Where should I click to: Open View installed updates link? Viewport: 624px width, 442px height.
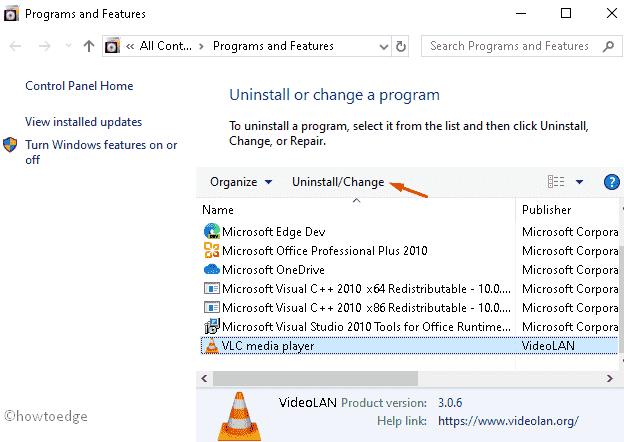point(83,122)
